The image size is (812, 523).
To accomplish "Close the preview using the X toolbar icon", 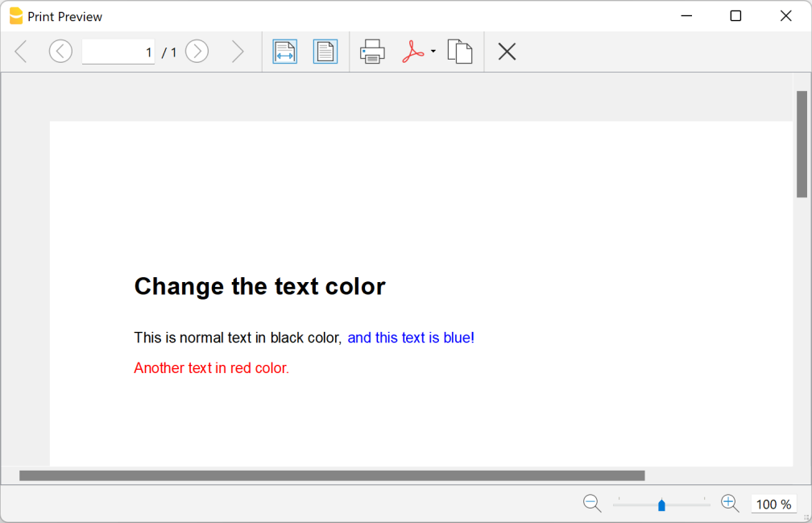I will 507,51.
